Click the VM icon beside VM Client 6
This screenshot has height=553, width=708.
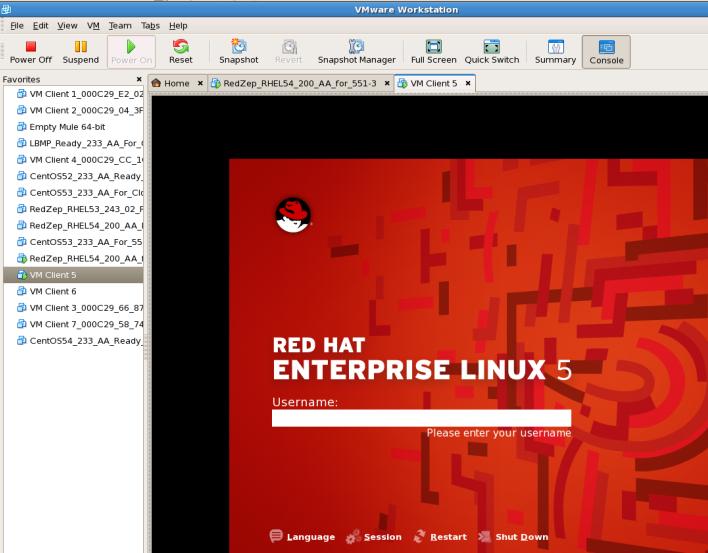click(x=21, y=291)
